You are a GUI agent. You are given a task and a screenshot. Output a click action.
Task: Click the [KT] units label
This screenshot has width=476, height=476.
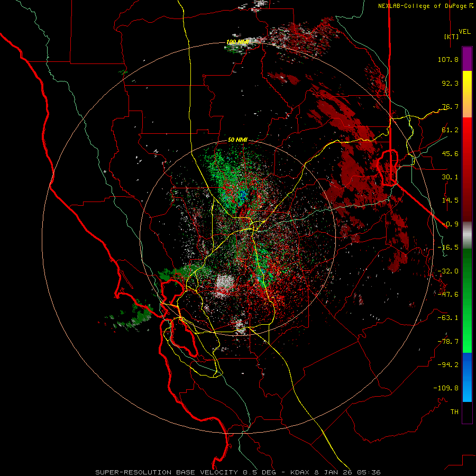452,36
